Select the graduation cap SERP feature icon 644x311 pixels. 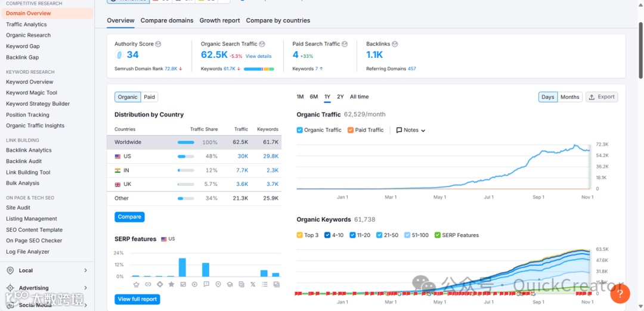click(x=230, y=284)
